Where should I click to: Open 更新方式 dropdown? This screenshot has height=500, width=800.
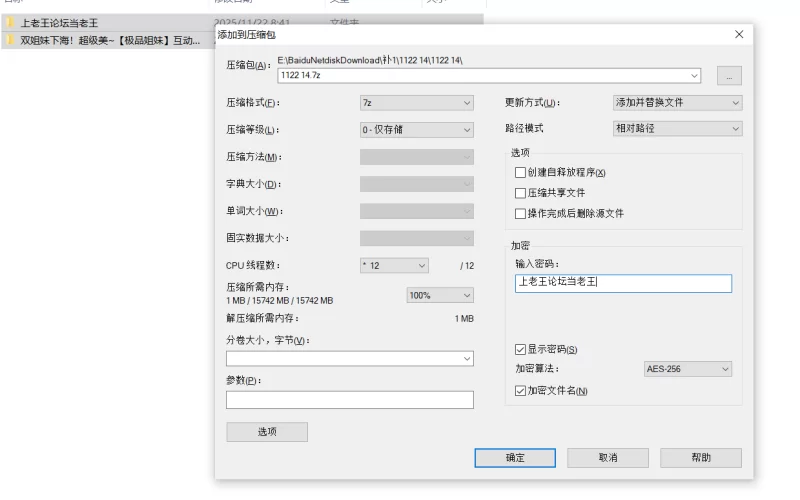click(677, 103)
